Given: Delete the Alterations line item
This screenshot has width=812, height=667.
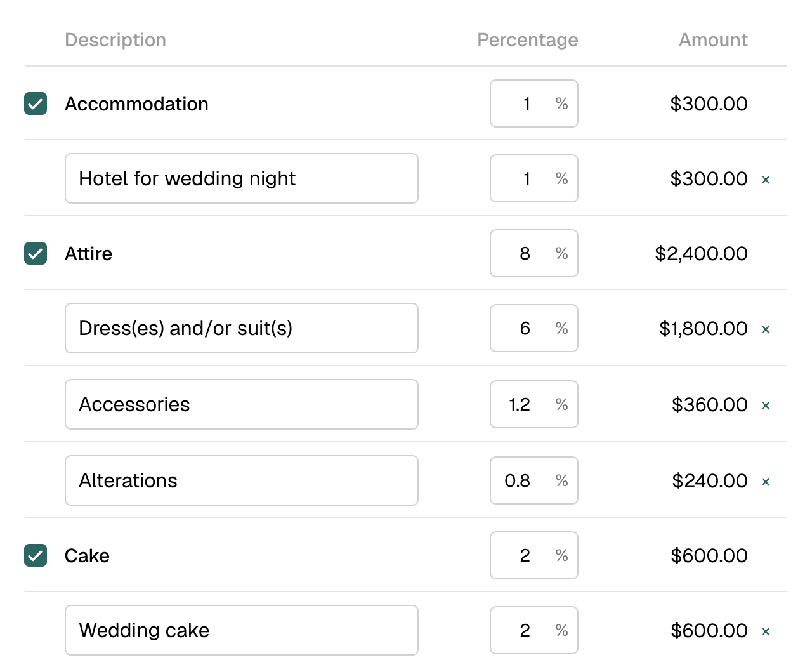Looking at the screenshot, I should tap(766, 482).
